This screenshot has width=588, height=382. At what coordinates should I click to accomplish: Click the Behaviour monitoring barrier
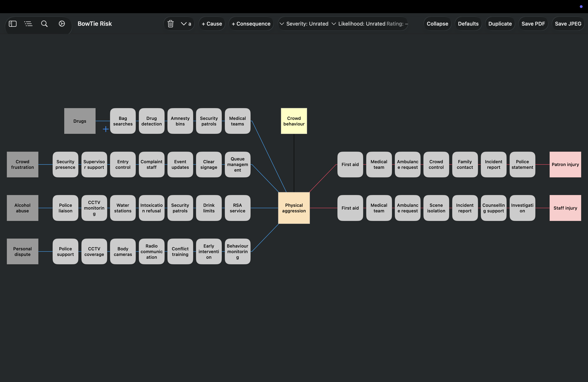[x=237, y=251]
